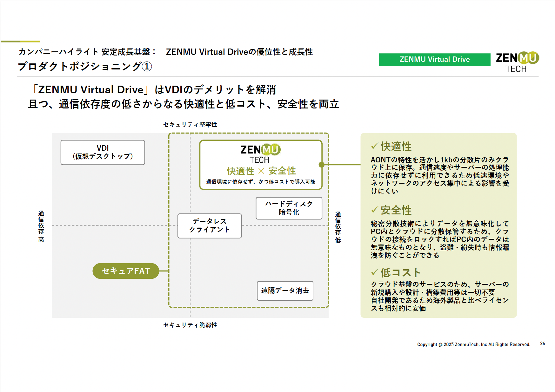This screenshot has height=392, width=555.
Task: Click the 且つ、通信依存度の低さ headline line
Action: (184, 104)
